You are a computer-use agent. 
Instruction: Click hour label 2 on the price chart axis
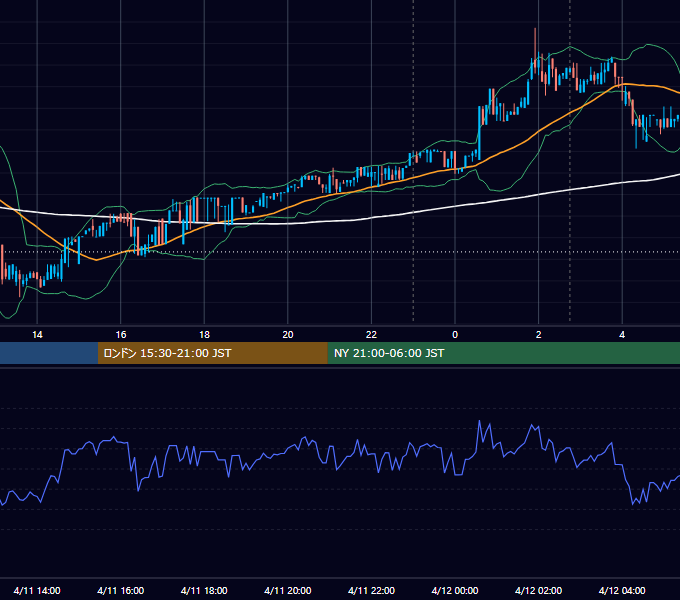pyautogui.click(x=538, y=335)
